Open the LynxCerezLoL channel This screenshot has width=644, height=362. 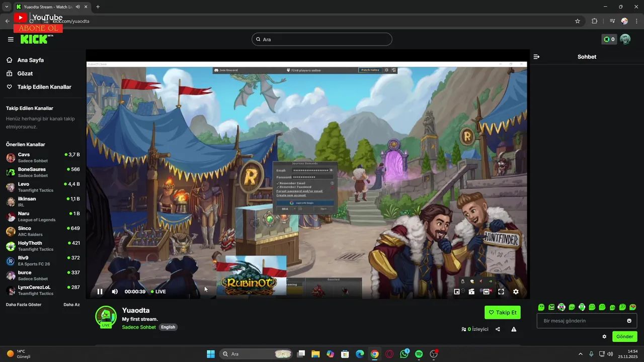[x=43, y=291]
